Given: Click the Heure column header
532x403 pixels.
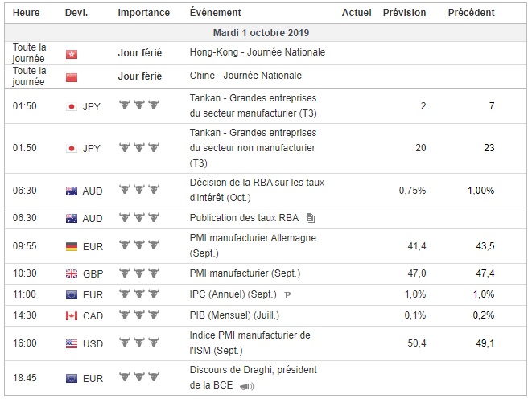Looking at the screenshot, I should pyautogui.click(x=27, y=13).
